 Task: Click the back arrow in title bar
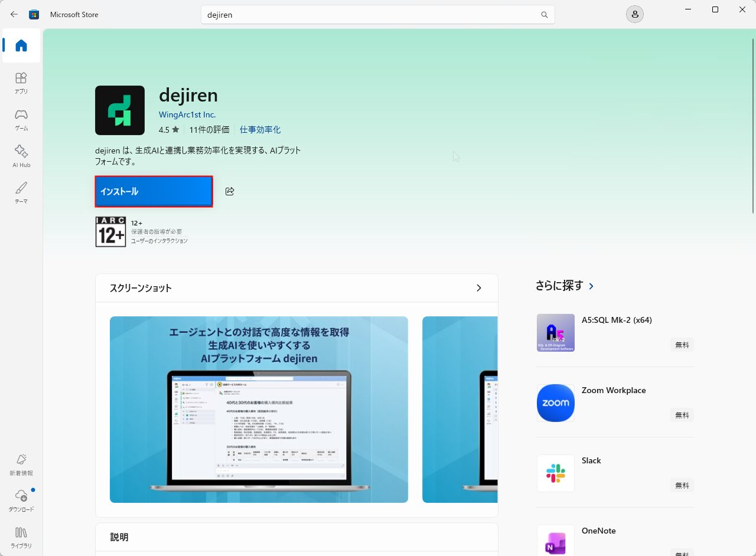coord(14,14)
